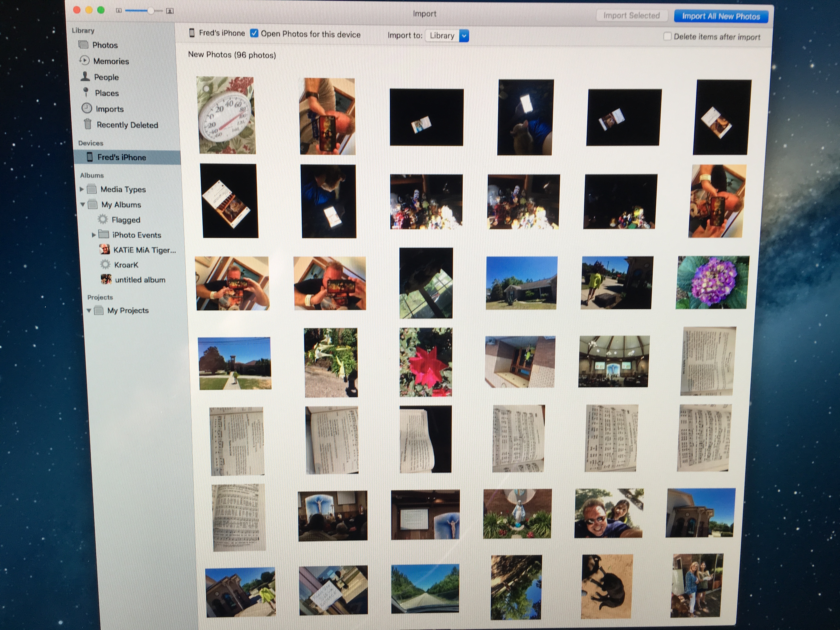
Task: Select the thermometer photo thumbnail
Action: coord(226,115)
